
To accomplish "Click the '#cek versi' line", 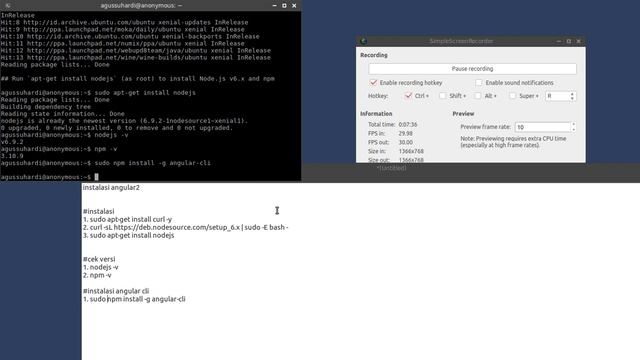I will [x=99, y=259].
